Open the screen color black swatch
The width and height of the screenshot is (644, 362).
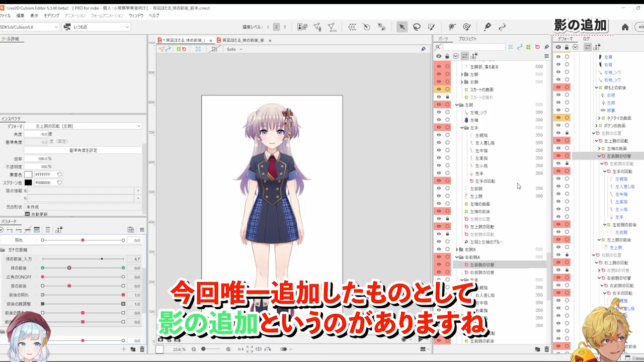point(28,183)
